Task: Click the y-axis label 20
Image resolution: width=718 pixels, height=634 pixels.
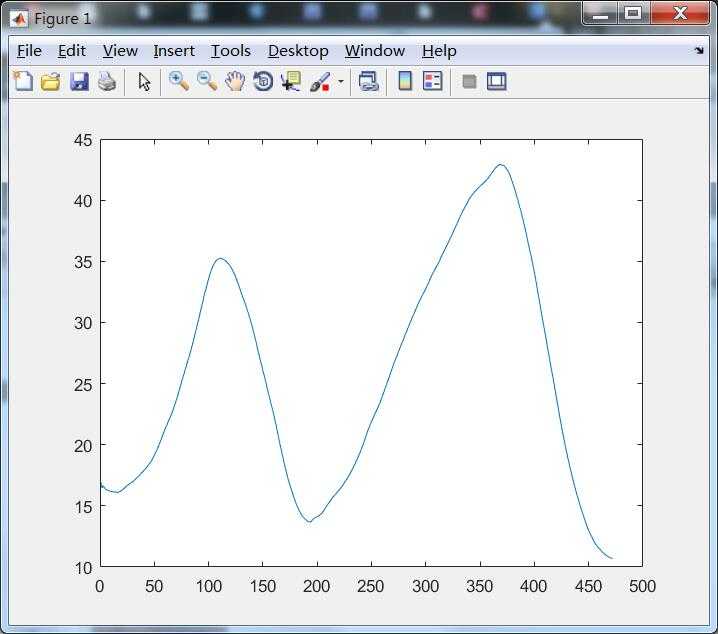Action: coord(83,445)
